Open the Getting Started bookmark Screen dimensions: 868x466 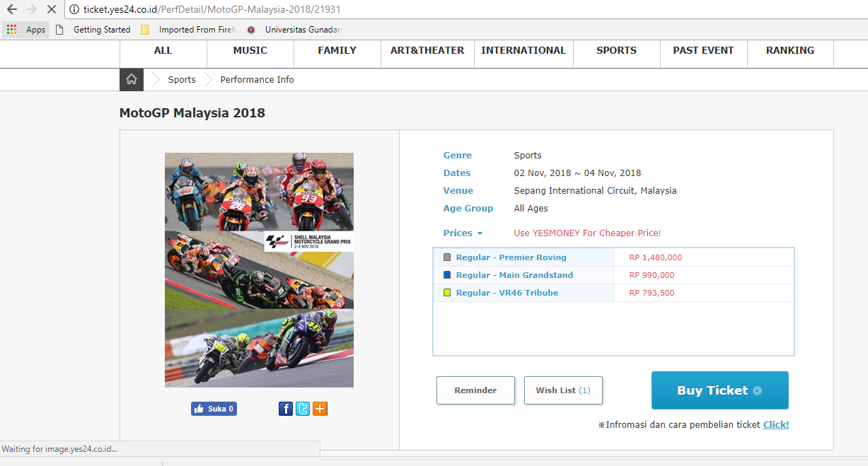click(x=93, y=30)
